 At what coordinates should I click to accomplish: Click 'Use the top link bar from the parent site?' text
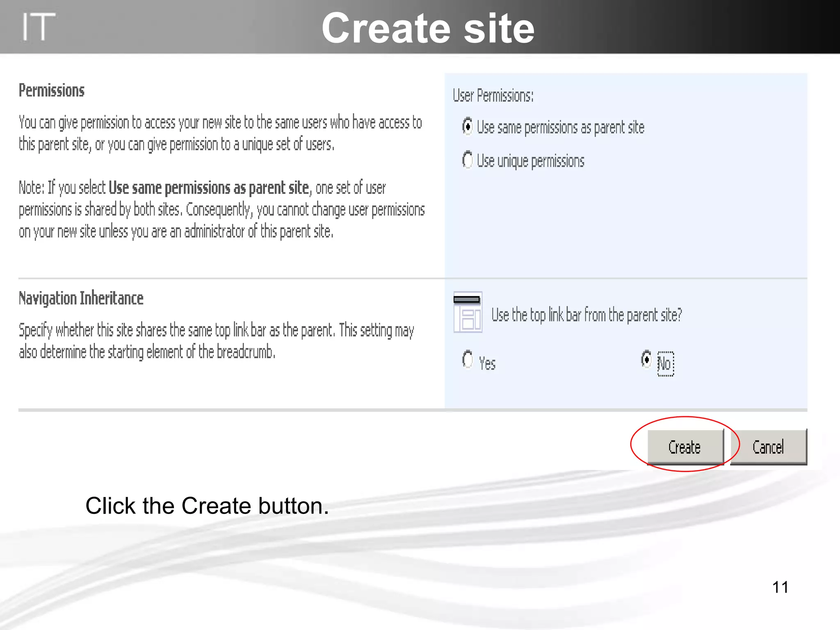tap(587, 315)
